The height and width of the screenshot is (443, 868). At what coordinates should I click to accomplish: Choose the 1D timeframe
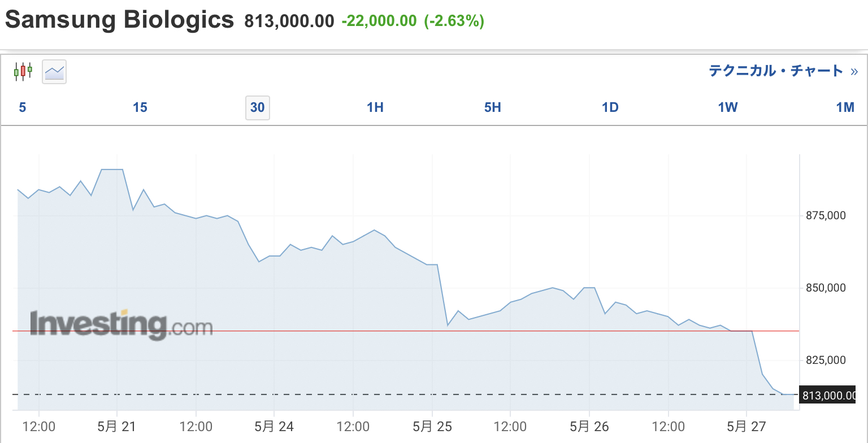[x=610, y=107]
